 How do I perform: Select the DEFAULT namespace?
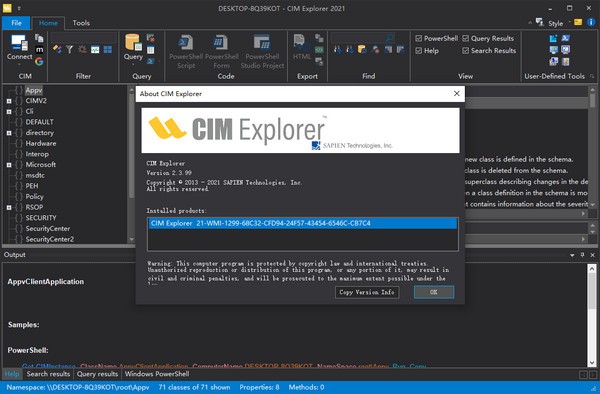pyautogui.click(x=39, y=122)
